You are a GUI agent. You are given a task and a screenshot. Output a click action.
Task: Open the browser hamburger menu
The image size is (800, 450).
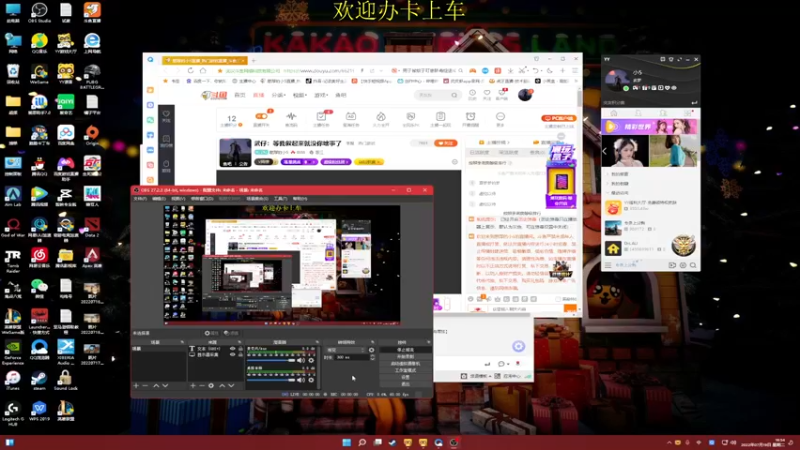coord(574,70)
